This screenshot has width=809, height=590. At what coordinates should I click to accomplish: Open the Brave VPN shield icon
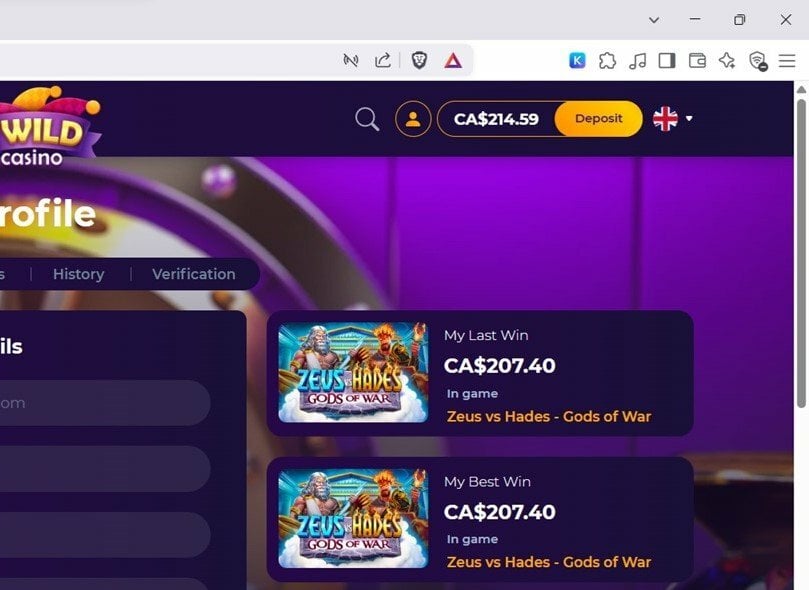coord(757,61)
